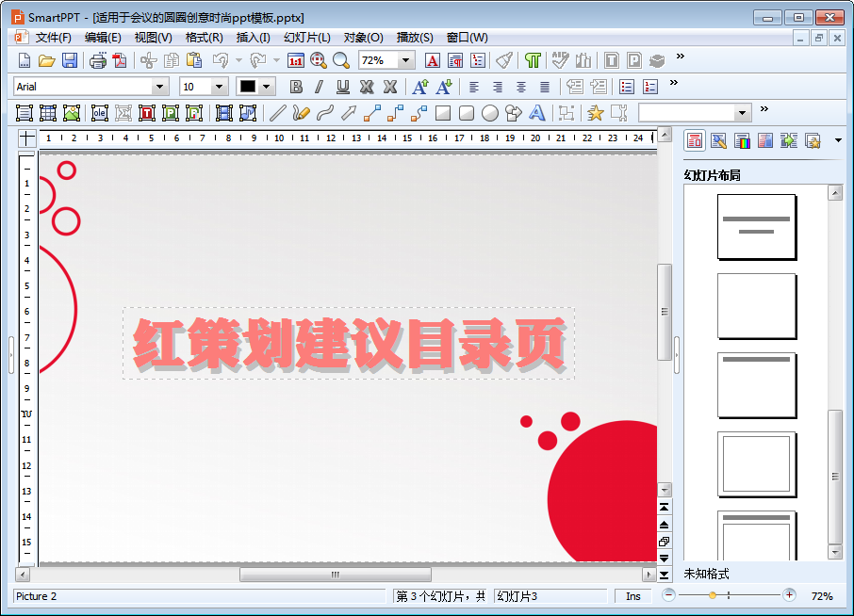Open the sidebar options dropdown arrow
This screenshot has height=616, width=854.
[838, 141]
